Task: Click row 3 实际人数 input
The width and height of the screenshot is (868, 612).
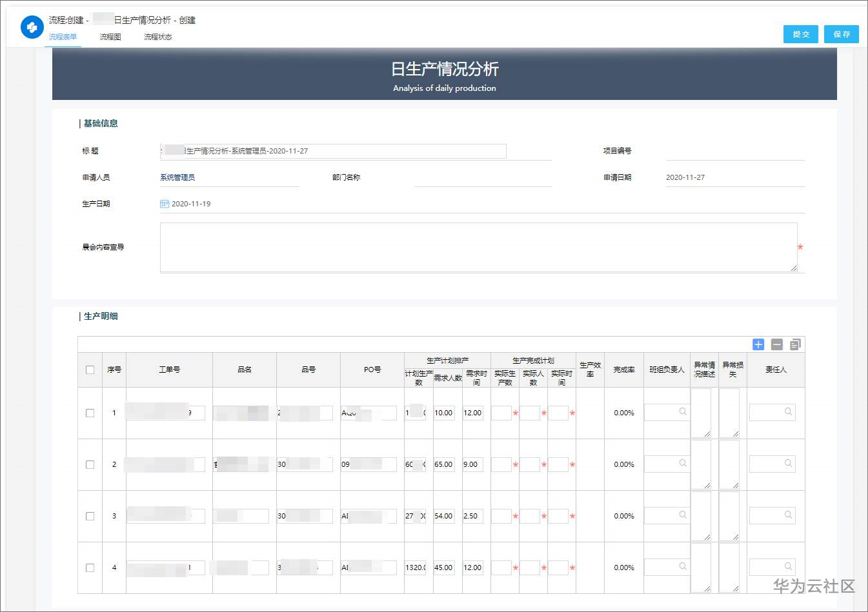Action: (x=530, y=516)
